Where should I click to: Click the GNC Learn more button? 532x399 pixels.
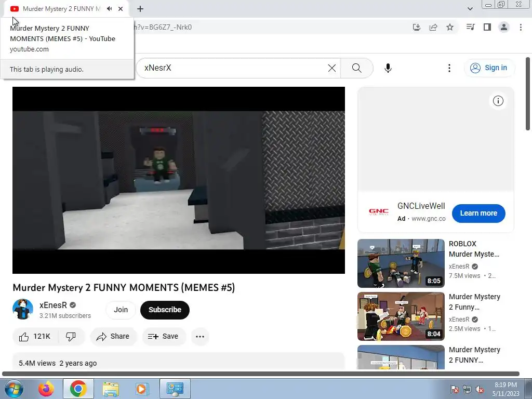478,214
